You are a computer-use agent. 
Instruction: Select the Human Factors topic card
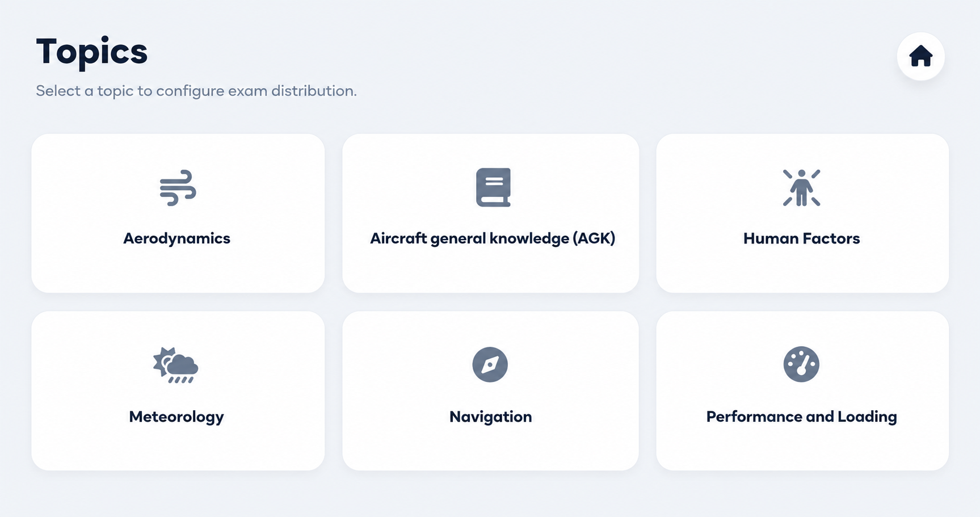coord(802,213)
